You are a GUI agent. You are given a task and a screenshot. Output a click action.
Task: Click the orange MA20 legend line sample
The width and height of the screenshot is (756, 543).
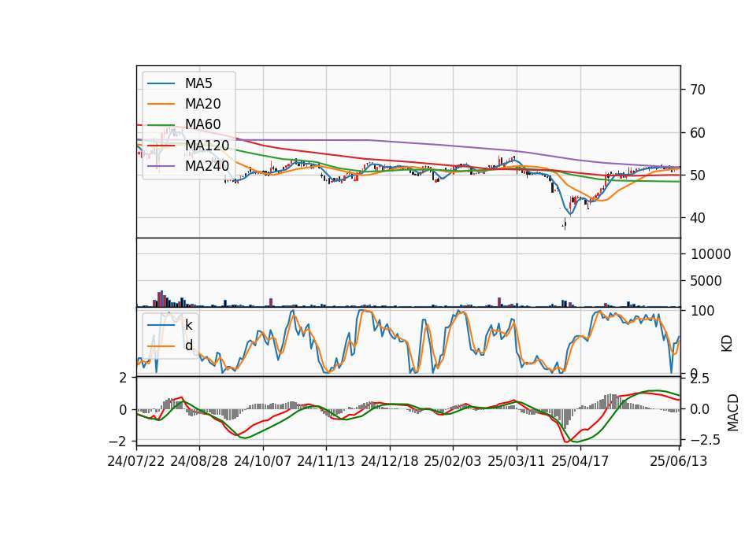tap(161, 104)
